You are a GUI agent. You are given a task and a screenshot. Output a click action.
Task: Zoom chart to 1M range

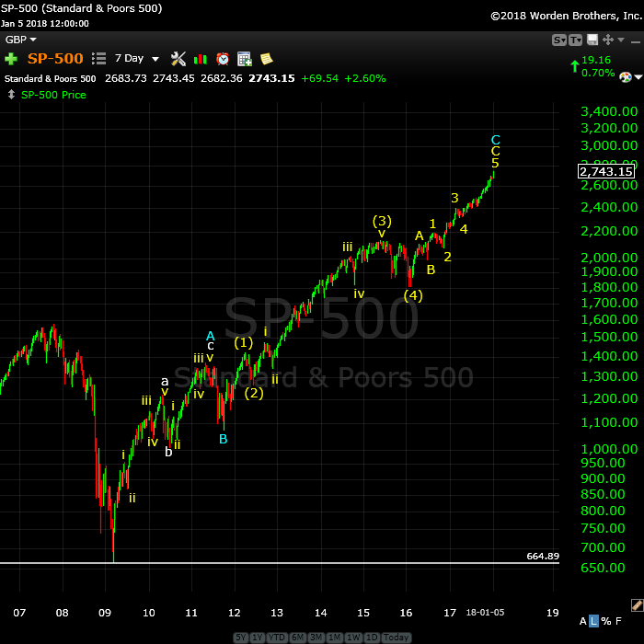[x=334, y=638]
